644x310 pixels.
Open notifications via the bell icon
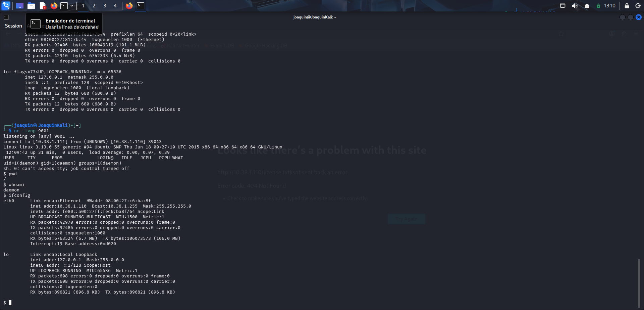pos(587,5)
